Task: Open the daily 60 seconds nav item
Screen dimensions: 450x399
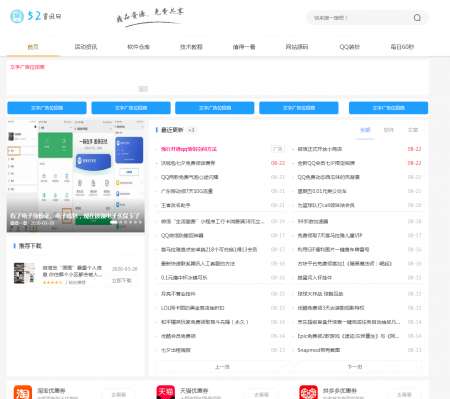Action: click(x=402, y=47)
